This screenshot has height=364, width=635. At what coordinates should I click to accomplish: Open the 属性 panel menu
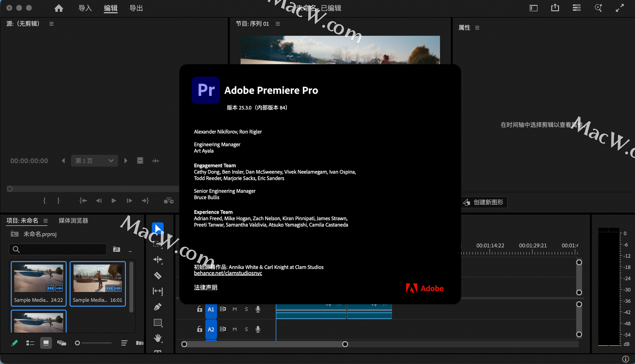pyautogui.click(x=477, y=28)
